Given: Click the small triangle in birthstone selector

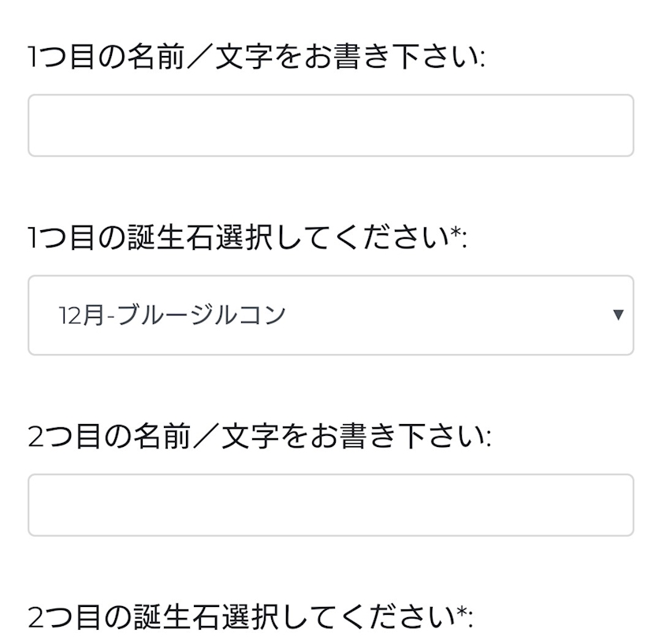Looking at the screenshot, I should pyautogui.click(x=618, y=315).
